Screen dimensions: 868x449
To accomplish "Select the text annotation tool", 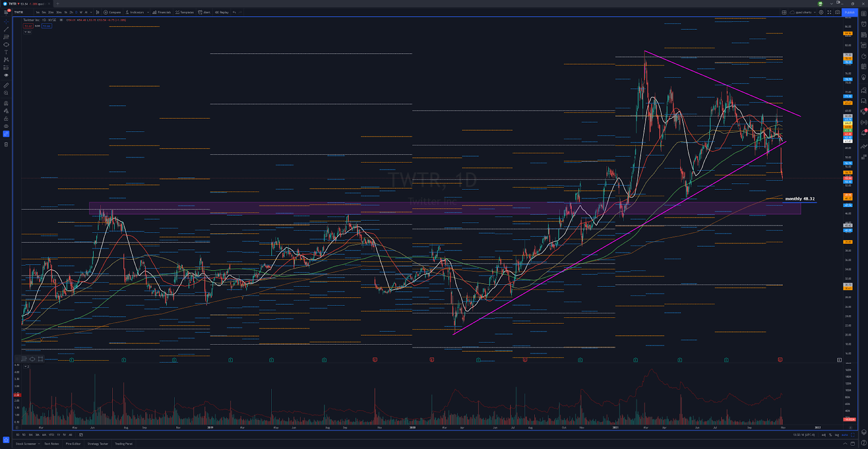I will point(6,52).
